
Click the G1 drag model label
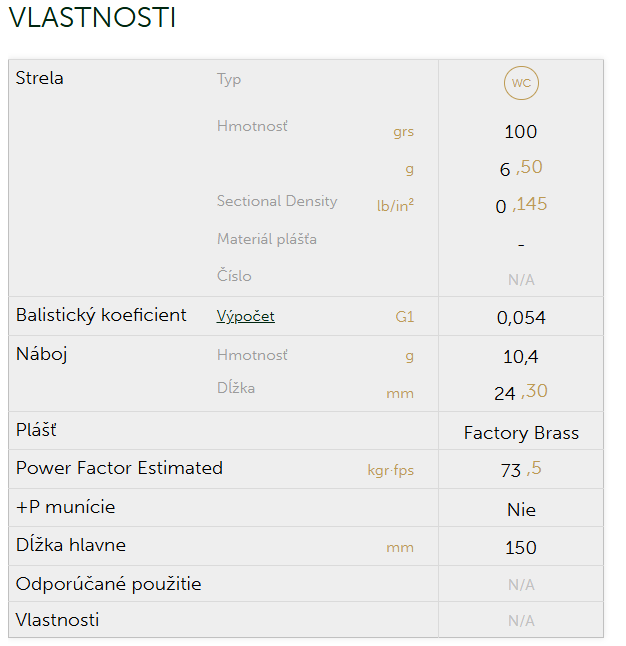click(404, 318)
